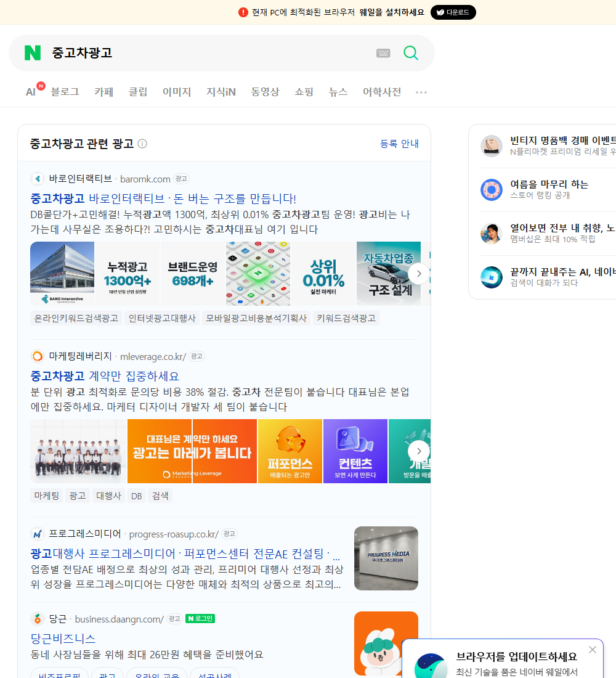Screen dimensions: 616x678
Task: Click the 마케팅 tag under 마케팅레버리지
Action: 47,496
